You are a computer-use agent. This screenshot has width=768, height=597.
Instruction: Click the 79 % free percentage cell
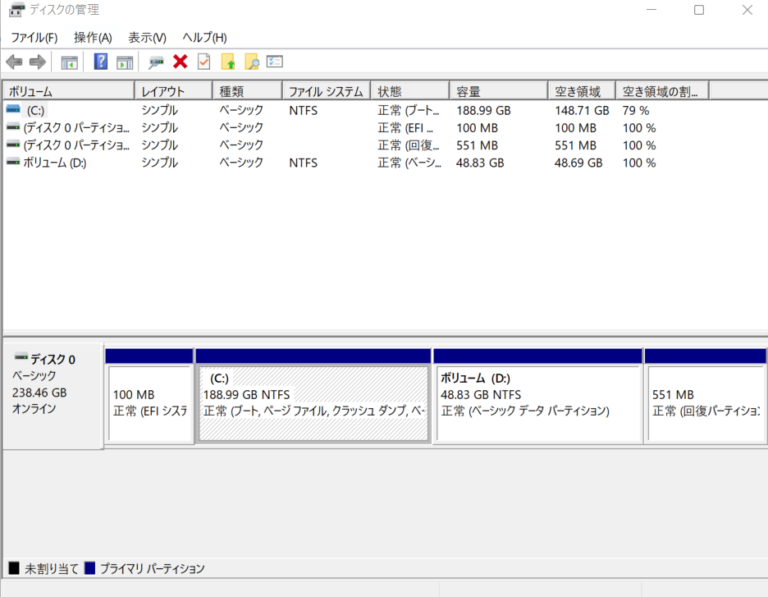click(636, 111)
